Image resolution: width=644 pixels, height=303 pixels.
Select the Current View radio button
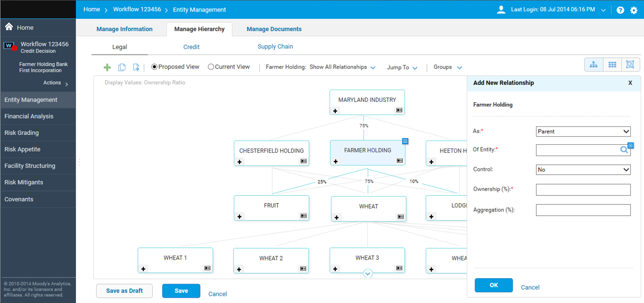click(x=211, y=67)
